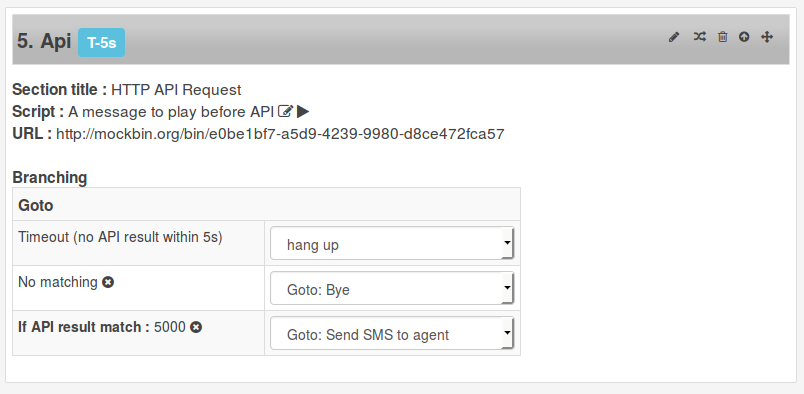This screenshot has height=394, width=804.
Task: Open the Goto: Send SMS to agent dropdown
Action: coord(392,333)
